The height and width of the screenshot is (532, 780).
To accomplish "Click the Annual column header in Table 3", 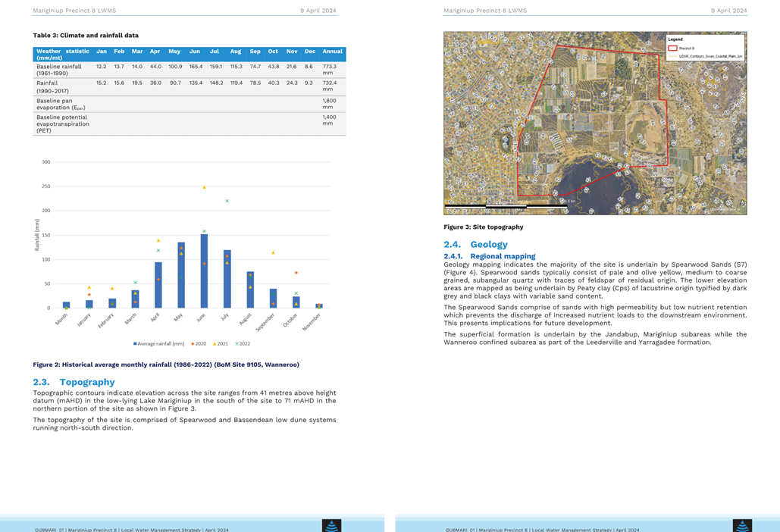I will click(332, 52).
